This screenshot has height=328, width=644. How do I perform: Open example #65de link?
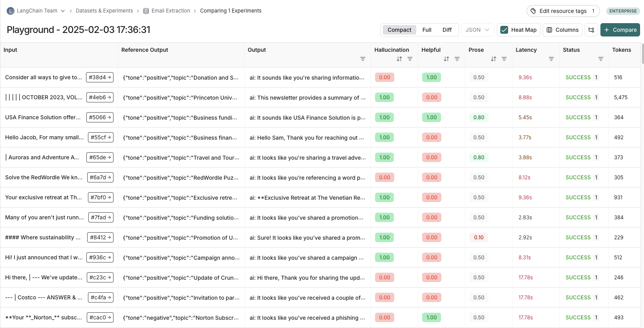coord(100,157)
